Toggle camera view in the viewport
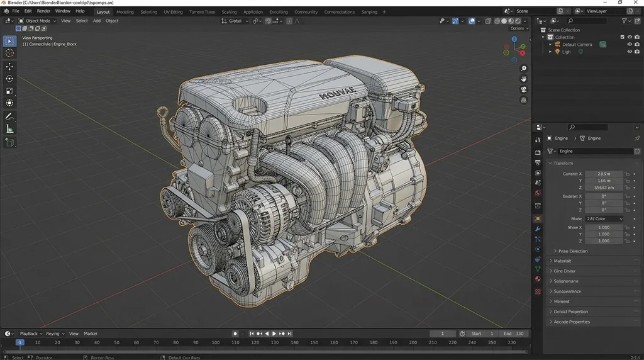644x360 pixels. tap(524, 89)
